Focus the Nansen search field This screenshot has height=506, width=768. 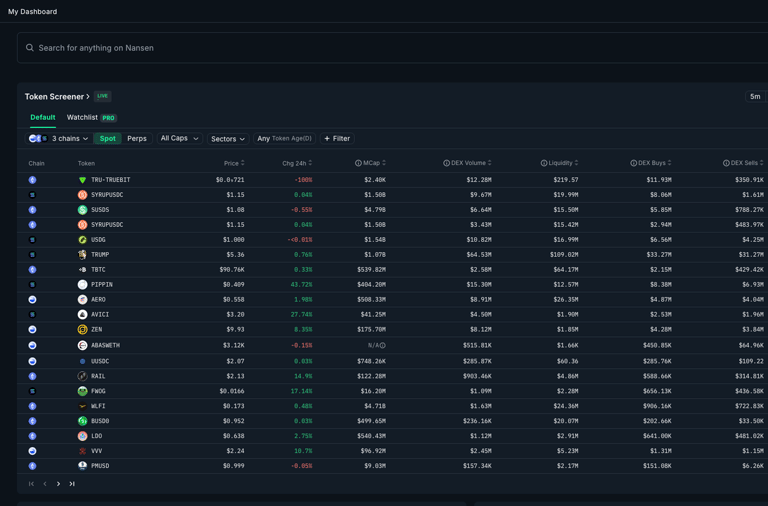pyautogui.click(x=392, y=48)
